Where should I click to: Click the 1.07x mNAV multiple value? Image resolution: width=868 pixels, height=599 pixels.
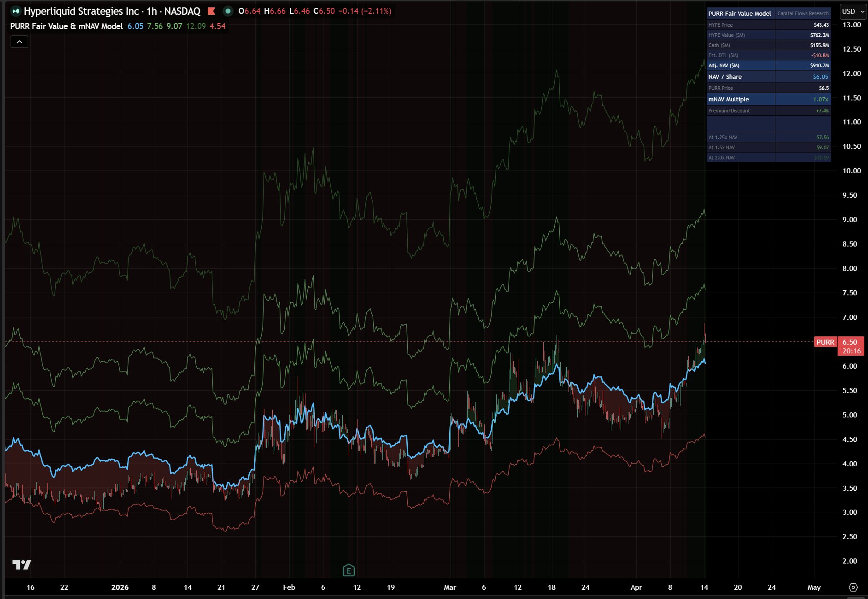pos(821,99)
